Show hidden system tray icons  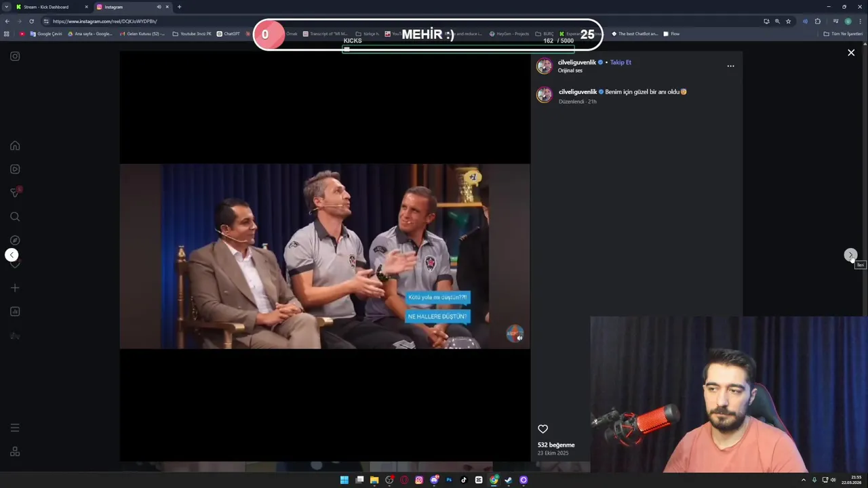click(804, 480)
